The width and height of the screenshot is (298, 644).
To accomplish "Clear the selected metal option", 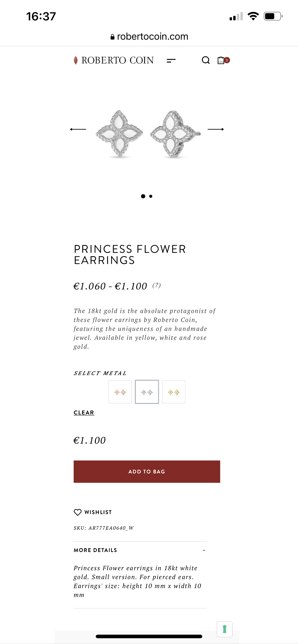I will pos(84,413).
